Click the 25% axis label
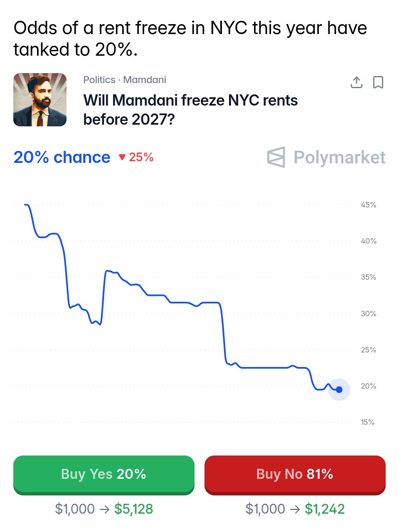This screenshot has height=532, width=399. [368, 350]
